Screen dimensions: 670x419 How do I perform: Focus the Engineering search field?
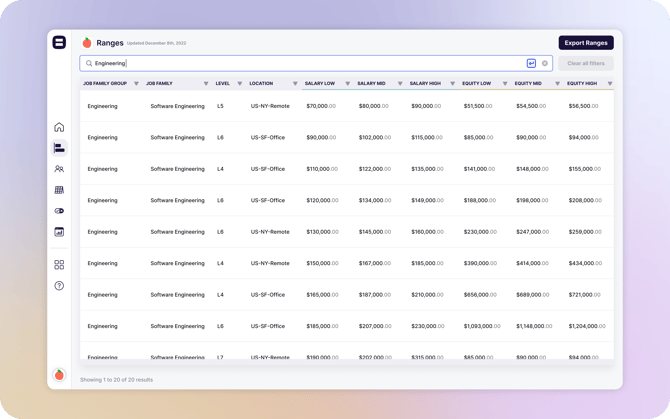pos(316,63)
